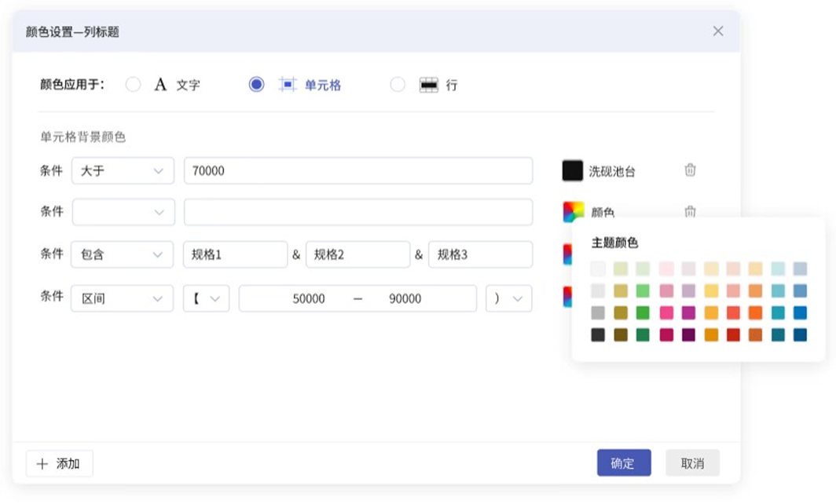Click the 添加 add button
This screenshot has height=504, width=836.
coord(60,463)
